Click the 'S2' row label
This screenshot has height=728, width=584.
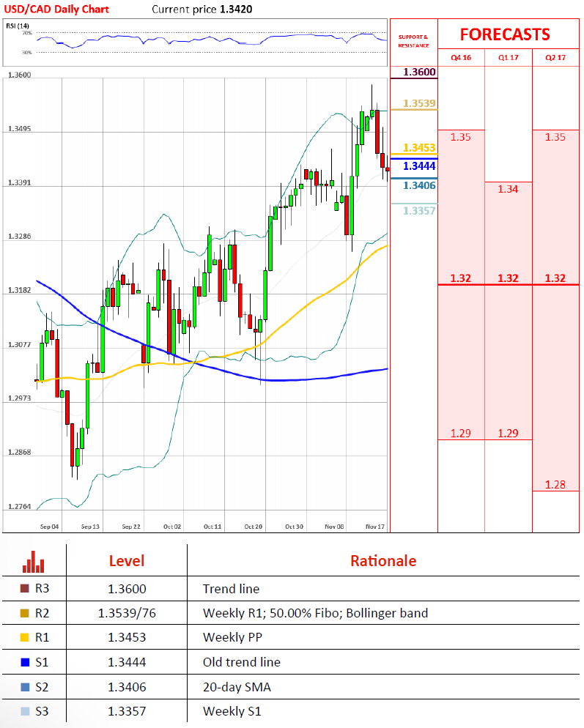[x=42, y=687]
